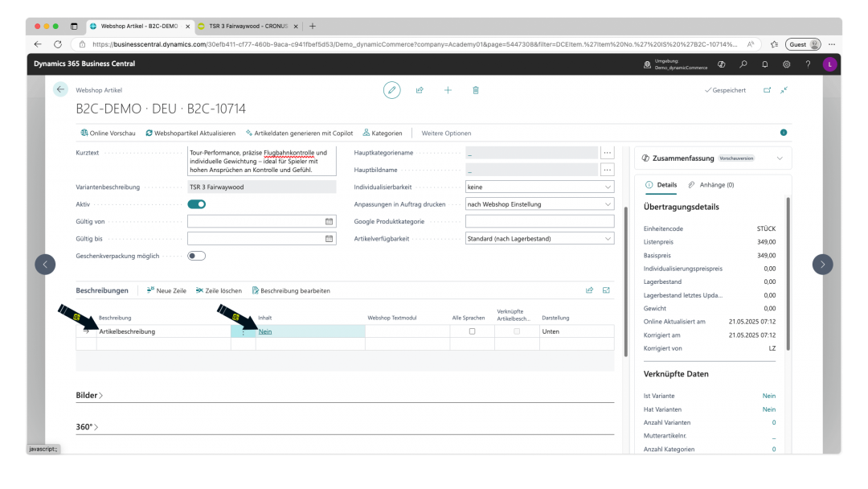Image resolution: width=868 pixels, height=489 pixels.
Task: Open Weitere Optionen menu
Action: pos(446,134)
